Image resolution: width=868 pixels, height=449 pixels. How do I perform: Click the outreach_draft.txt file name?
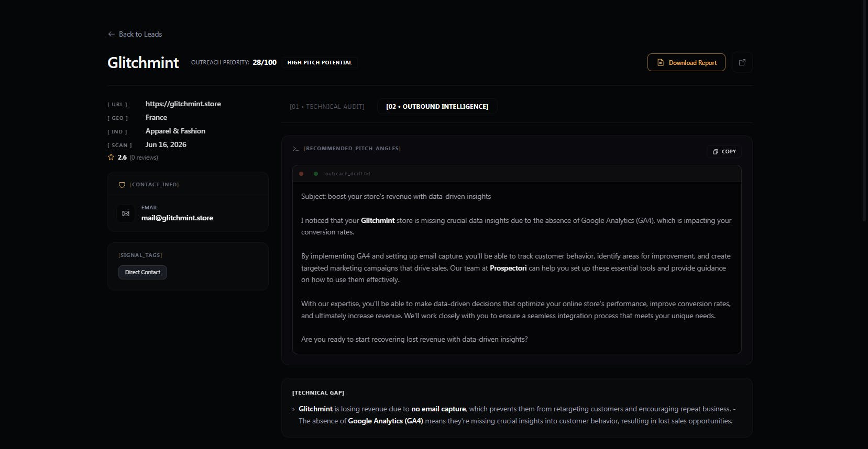point(348,174)
